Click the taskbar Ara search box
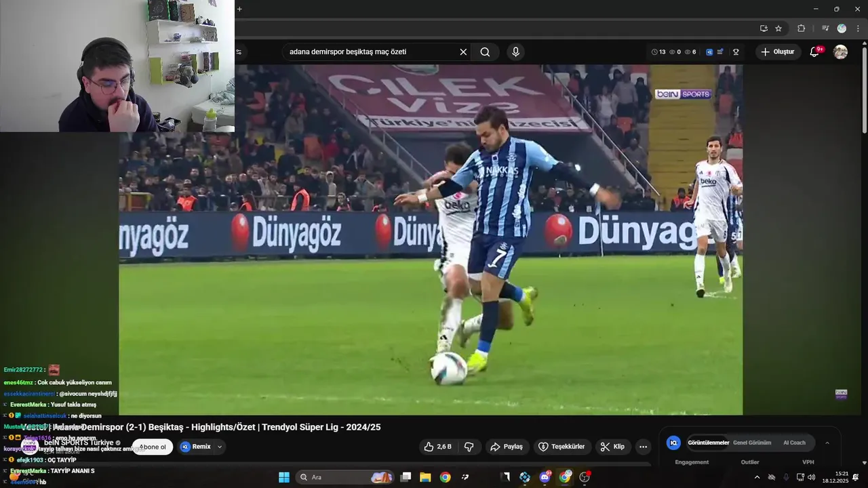 coord(345,477)
